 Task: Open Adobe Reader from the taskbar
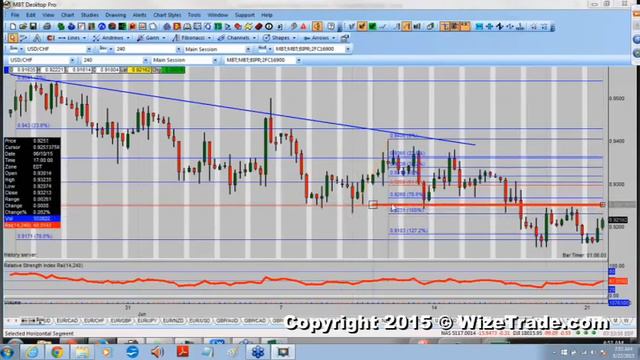[182, 351]
